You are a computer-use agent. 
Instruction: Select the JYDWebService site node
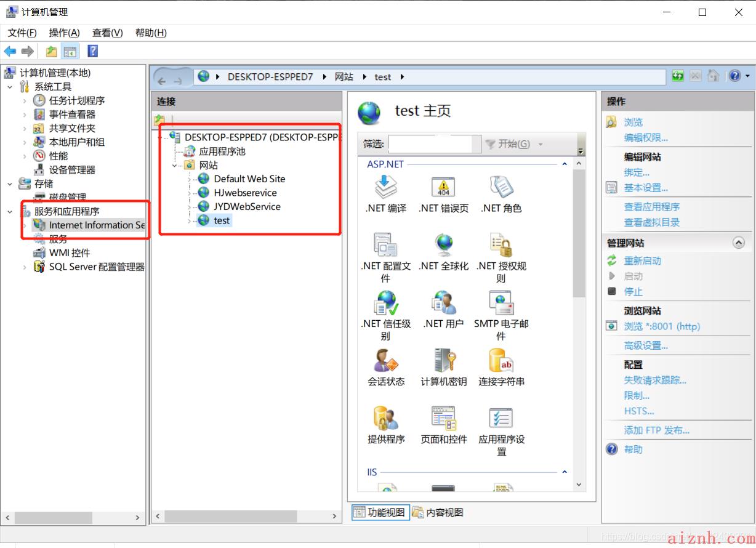point(247,206)
